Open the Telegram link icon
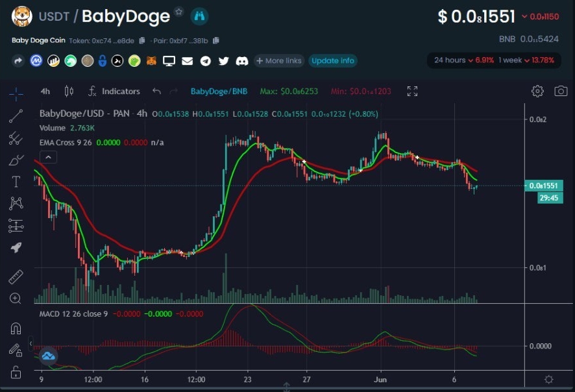Viewport: 575px width, 392px height. coord(205,61)
